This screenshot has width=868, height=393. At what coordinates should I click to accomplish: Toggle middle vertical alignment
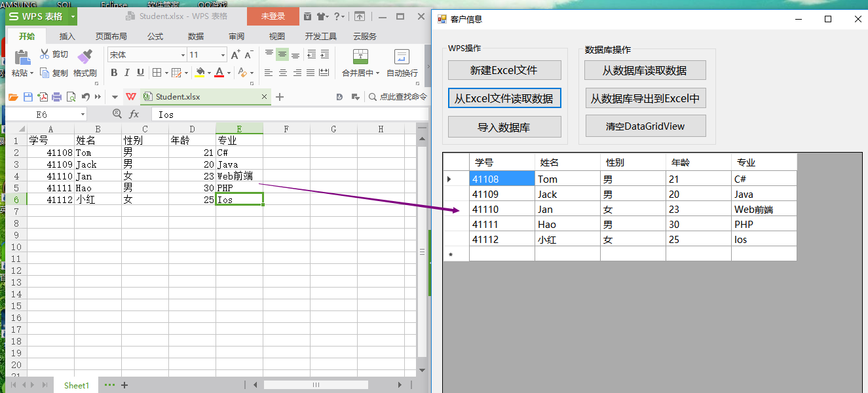point(282,55)
